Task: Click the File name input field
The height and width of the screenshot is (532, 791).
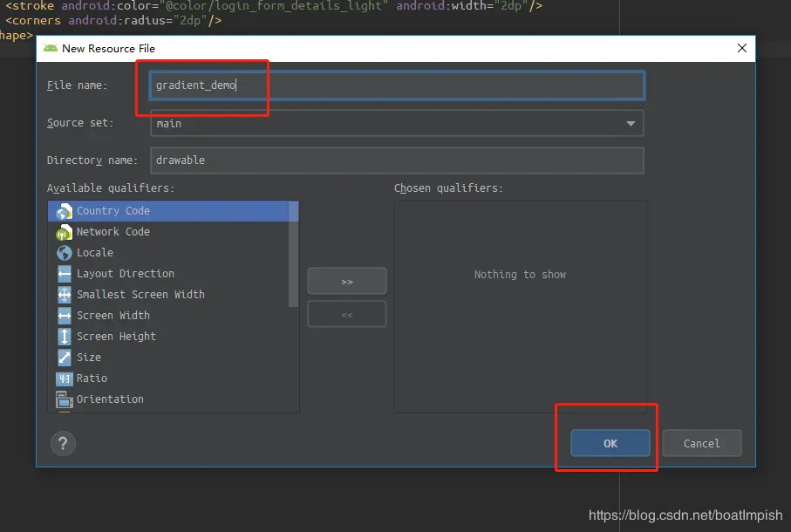Action: click(397, 85)
